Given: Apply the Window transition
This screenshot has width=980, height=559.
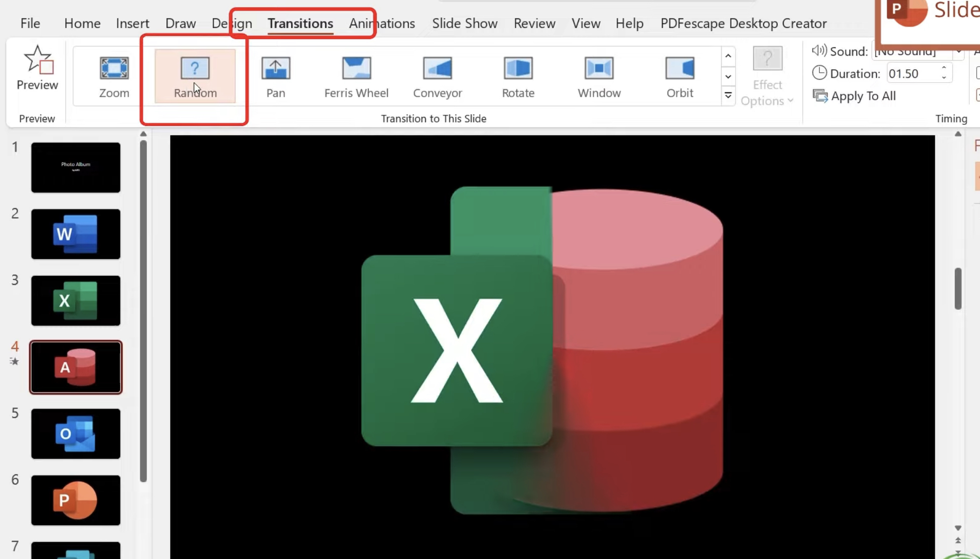Looking at the screenshot, I should (x=599, y=76).
